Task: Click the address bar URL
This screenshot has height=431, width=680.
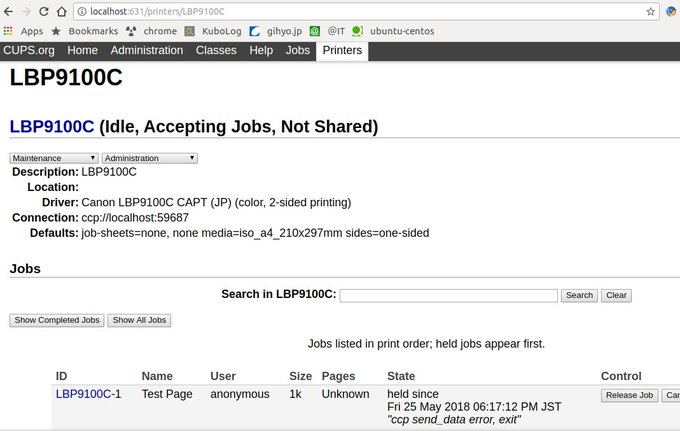Action: (157, 12)
